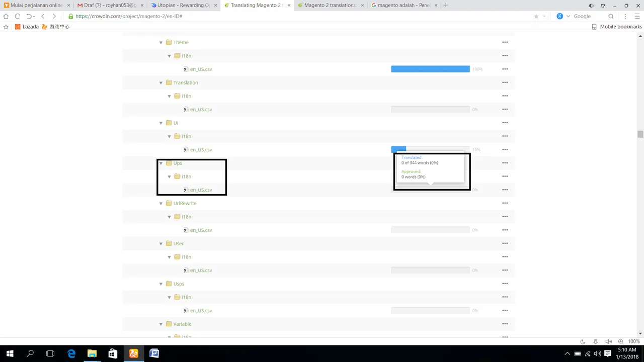The height and width of the screenshot is (362, 644).
Task: Open the Lazada bookmark
Action: click(27, 27)
